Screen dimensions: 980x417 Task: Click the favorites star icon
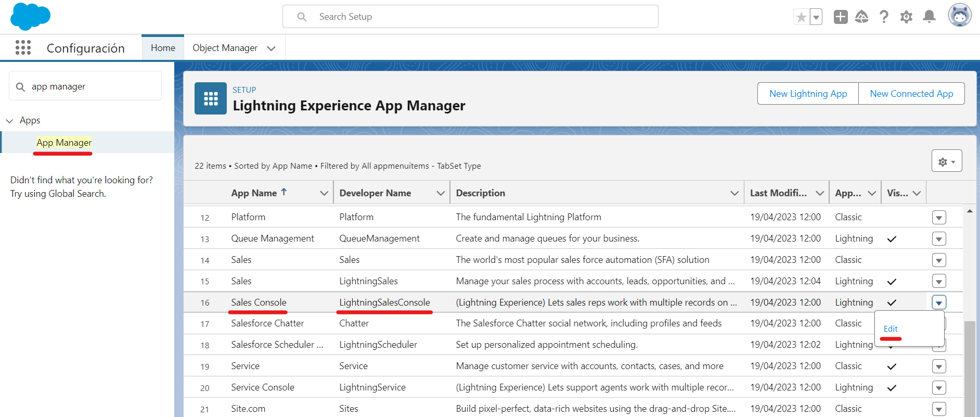(801, 17)
